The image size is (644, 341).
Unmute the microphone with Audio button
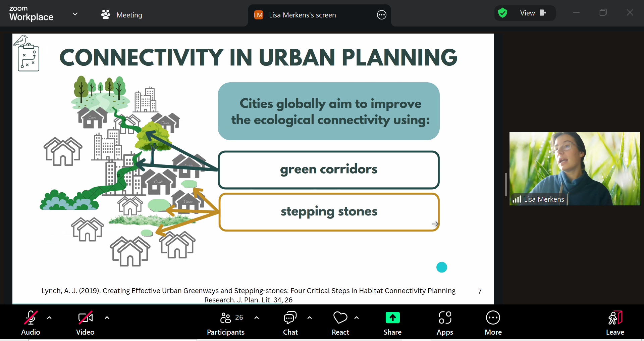click(x=31, y=323)
